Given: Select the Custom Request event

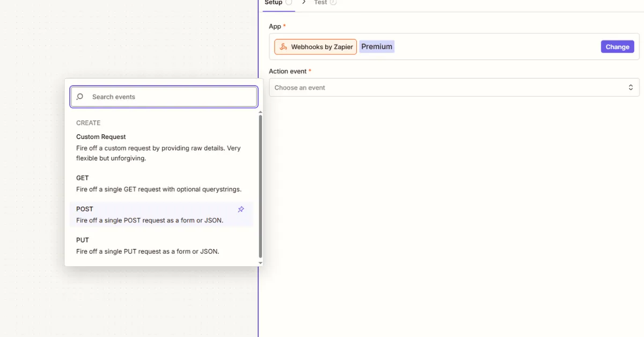Looking at the screenshot, I should (101, 137).
